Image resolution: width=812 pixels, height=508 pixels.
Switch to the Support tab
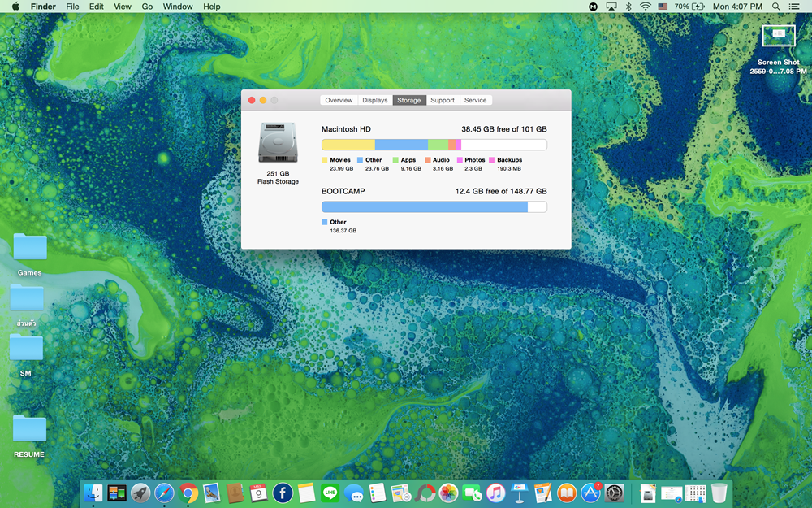443,100
